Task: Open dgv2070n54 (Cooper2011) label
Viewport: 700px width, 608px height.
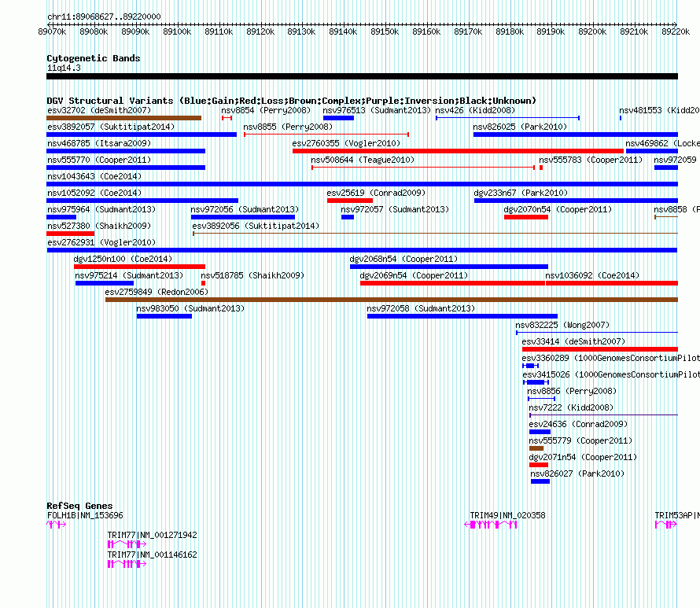Action: [558, 209]
